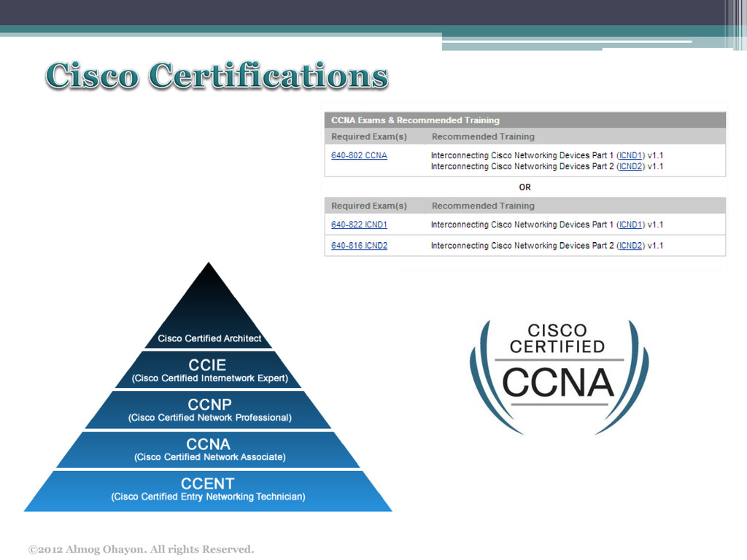Click ICND1 link in 640-802 CCNA row
This screenshot has width=747, height=560.
(x=631, y=155)
